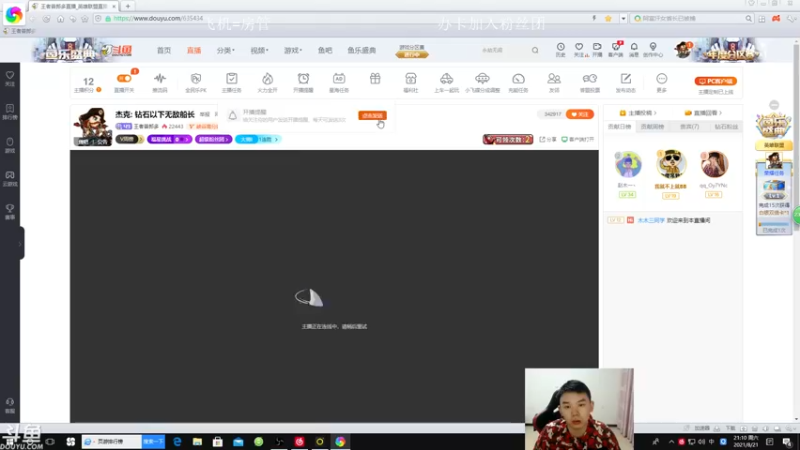
Task: Click the taskbar clock showing 21:10
Action: [x=746, y=441]
